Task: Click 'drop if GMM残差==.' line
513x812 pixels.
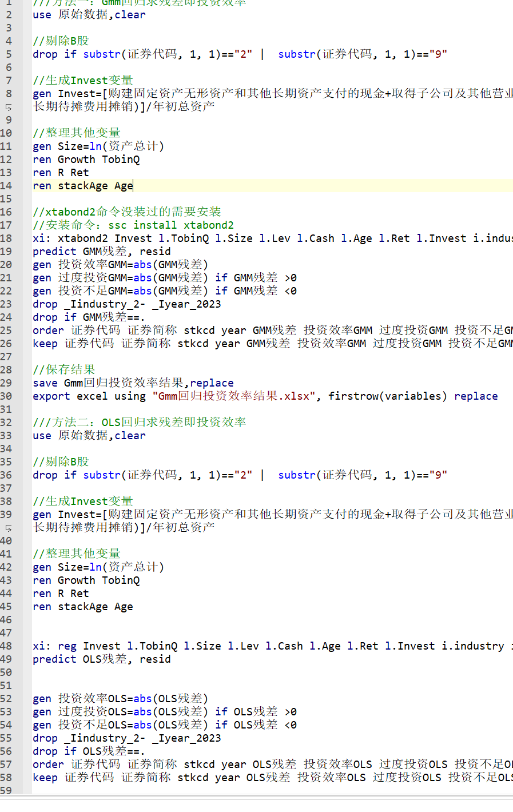Action: tap(89, 317)
